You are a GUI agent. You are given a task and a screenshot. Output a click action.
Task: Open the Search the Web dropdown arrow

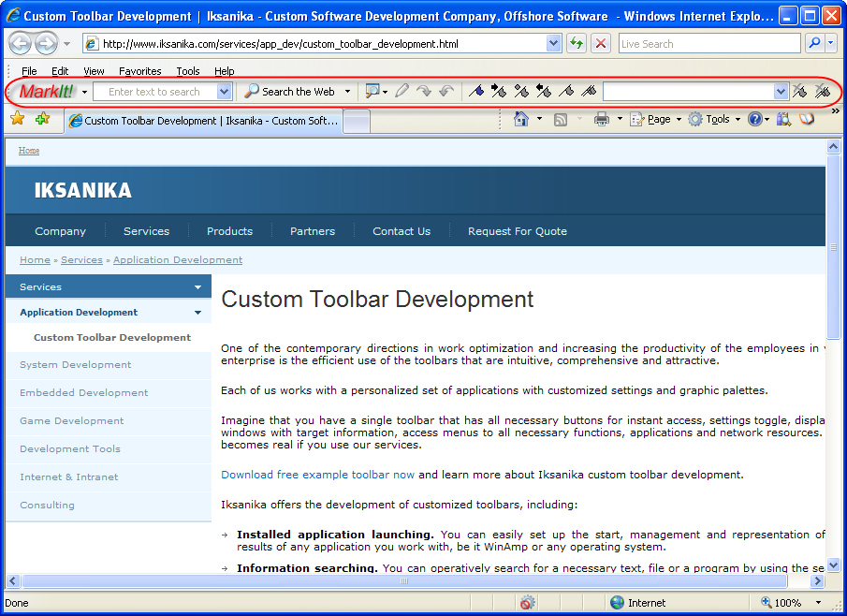click(347, 92)
